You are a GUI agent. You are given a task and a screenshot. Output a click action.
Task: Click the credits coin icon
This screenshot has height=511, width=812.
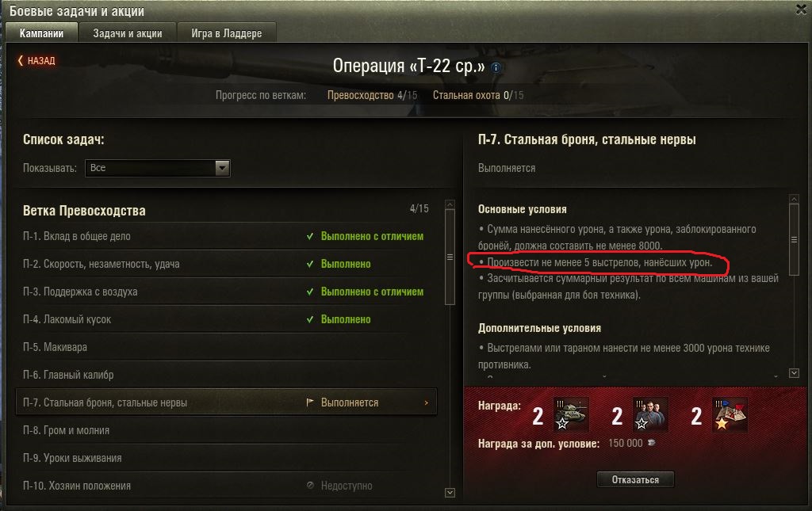(x=652, y=443)
